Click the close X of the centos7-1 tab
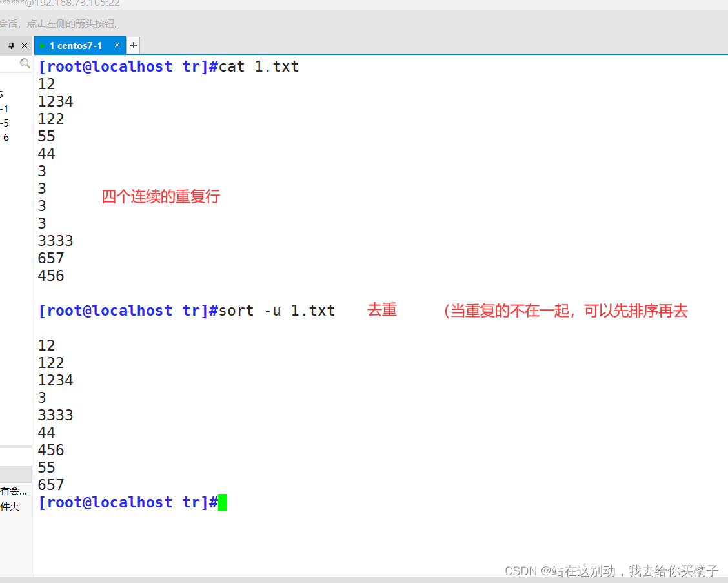The image size is (728, 583). click(117, 45)
